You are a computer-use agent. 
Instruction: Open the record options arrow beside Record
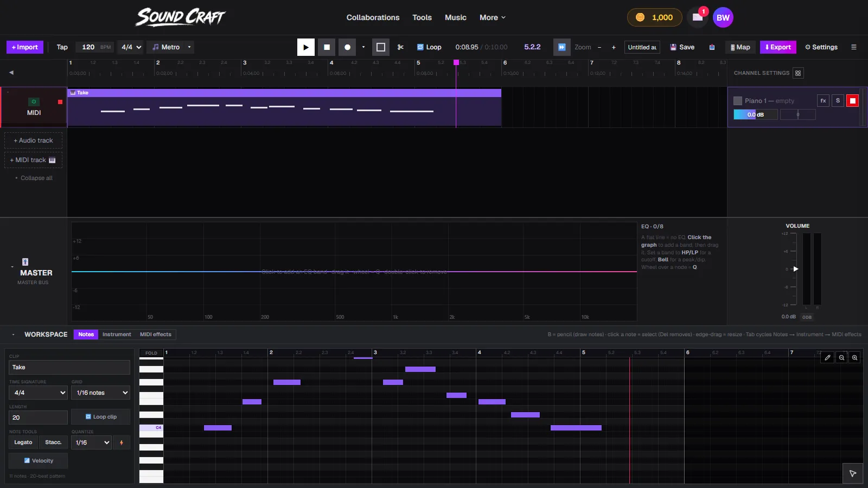tap(363, 47)
